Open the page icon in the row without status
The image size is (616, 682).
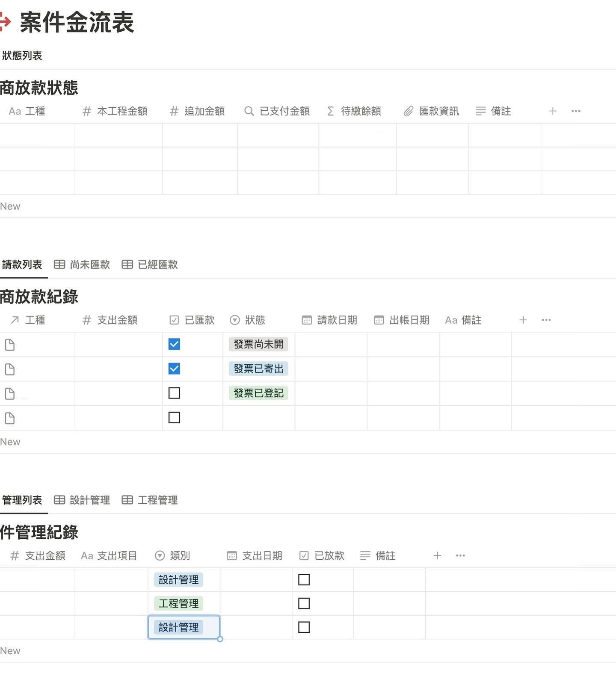coord(9,418)
